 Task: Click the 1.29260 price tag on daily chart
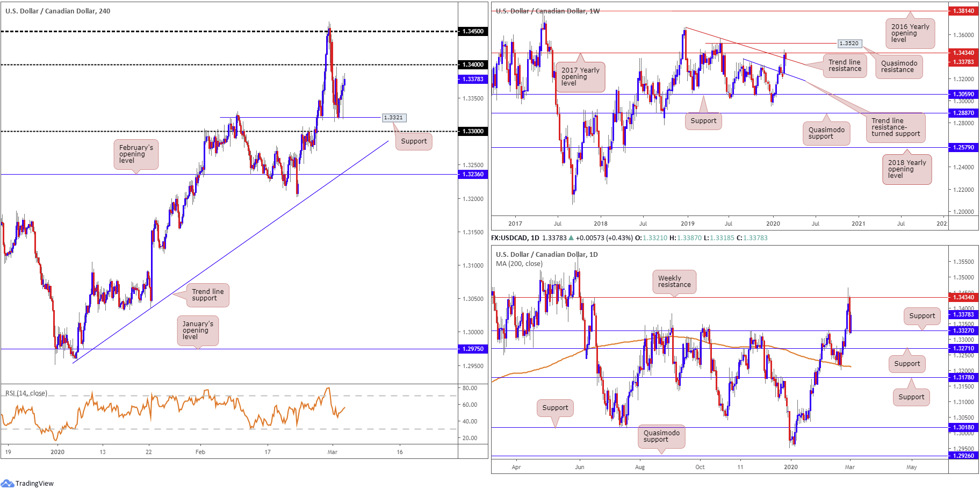[963, 456]
